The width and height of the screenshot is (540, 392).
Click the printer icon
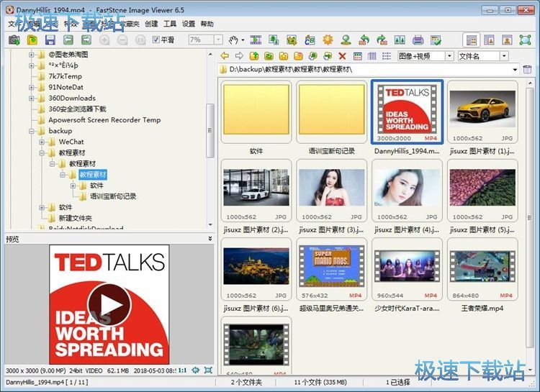[x=418, y=40]
